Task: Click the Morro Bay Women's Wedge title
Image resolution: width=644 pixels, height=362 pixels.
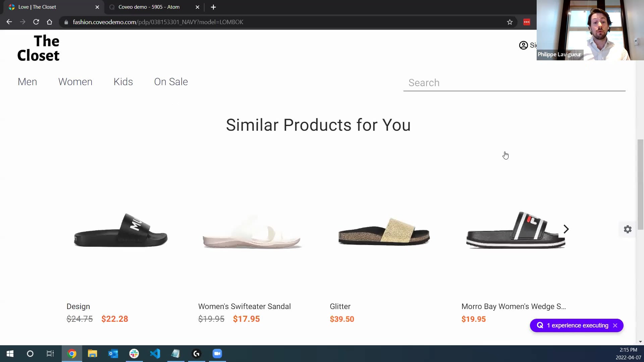Action: 514,307
